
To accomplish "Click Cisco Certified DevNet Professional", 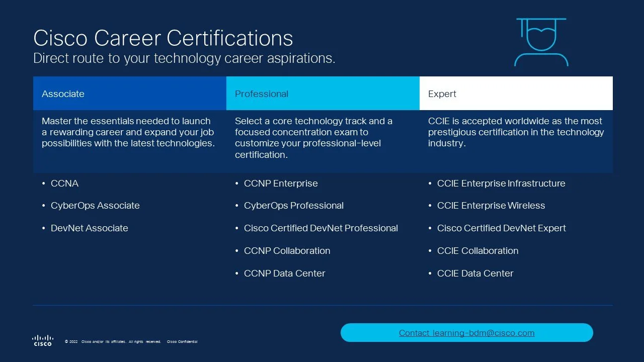I will 321,228.
